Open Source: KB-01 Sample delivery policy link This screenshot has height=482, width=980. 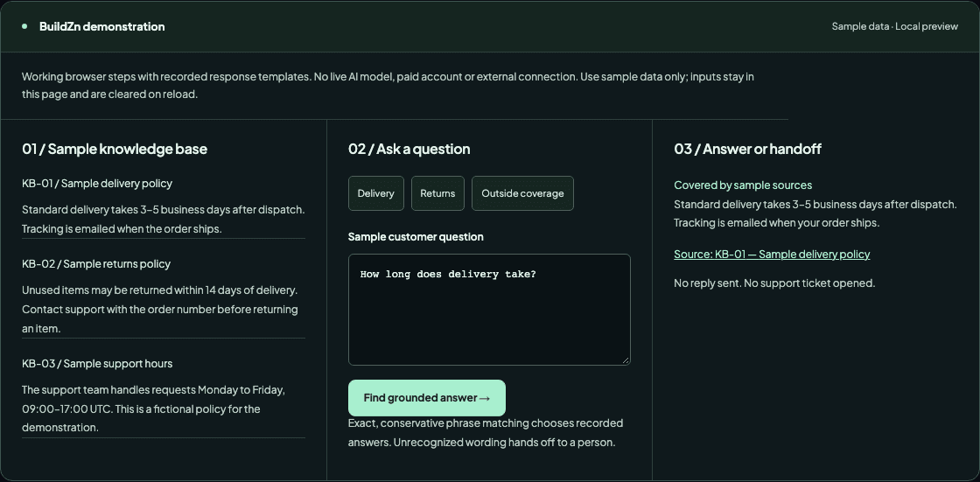[772, 255]
